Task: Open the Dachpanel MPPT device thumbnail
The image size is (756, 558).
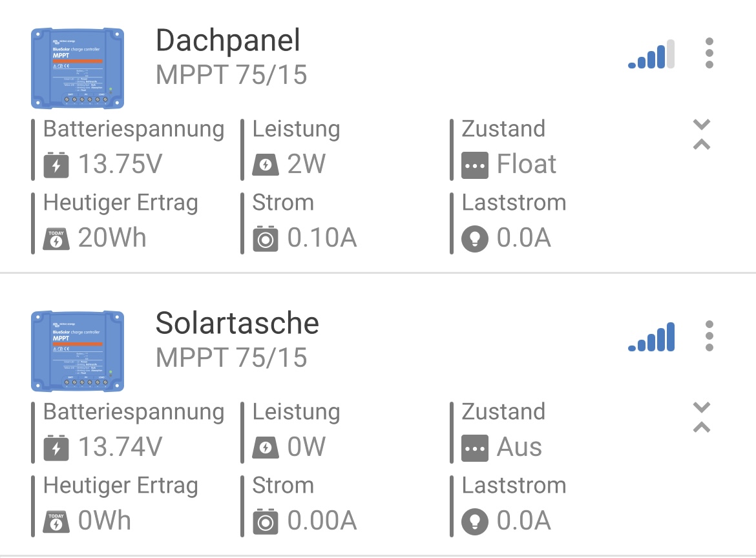Action: [x=78, y=68]
